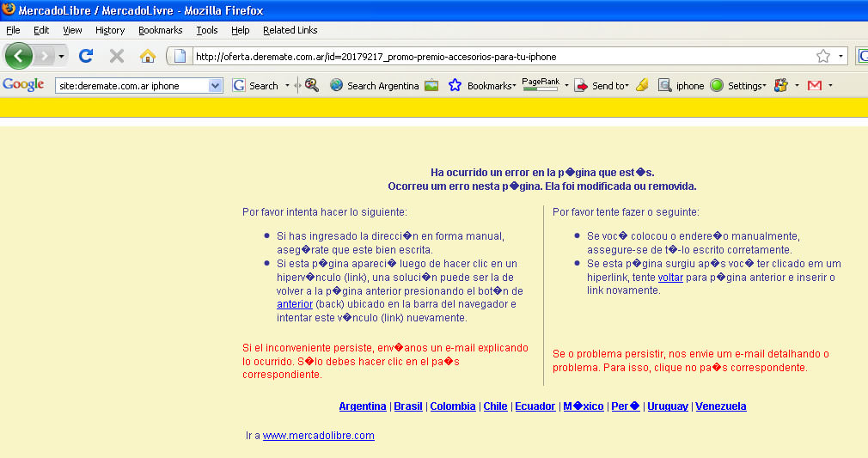Open the México country link
This screenshot has height=458, width=868.
[584, 406]
